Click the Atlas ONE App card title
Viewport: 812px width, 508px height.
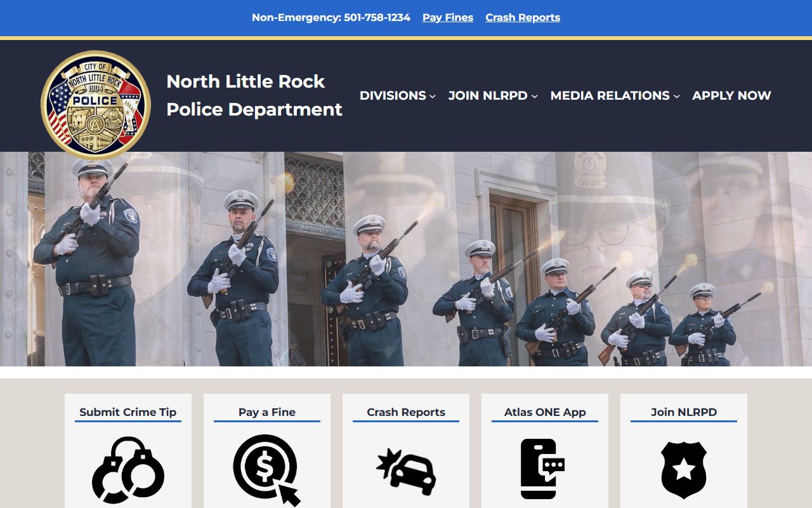545,412
